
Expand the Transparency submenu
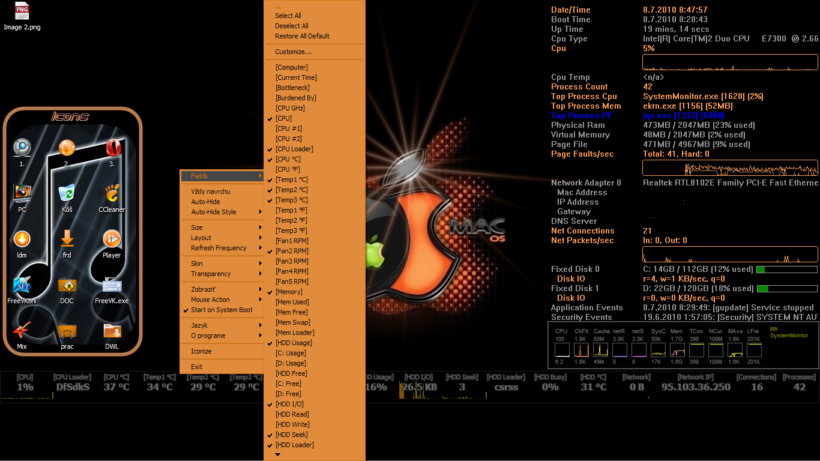[x=210, y=274]
